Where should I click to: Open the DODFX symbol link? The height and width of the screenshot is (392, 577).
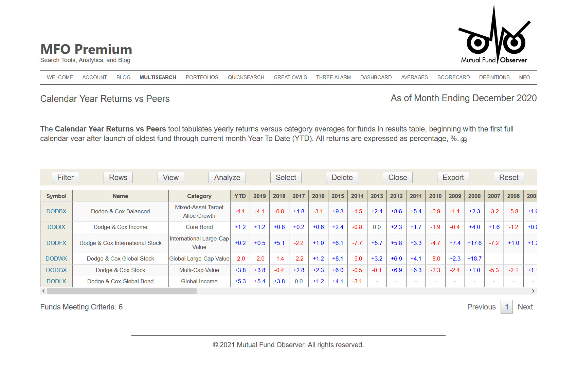tap(56, 243)
